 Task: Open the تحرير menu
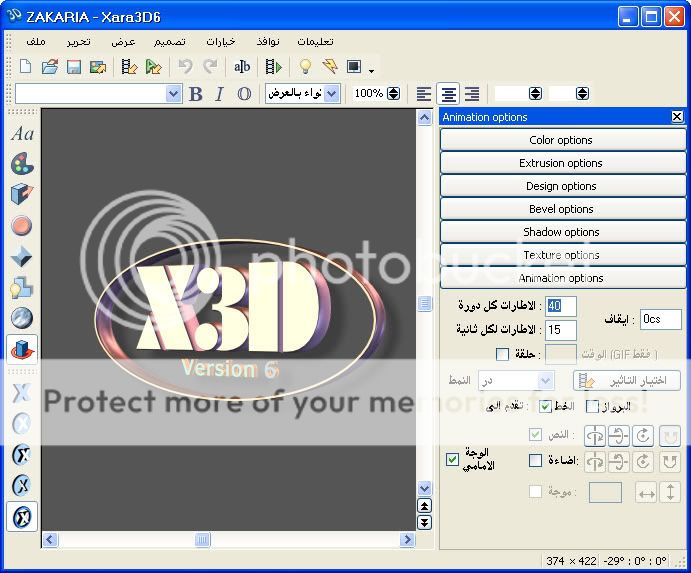coord(78,41)
